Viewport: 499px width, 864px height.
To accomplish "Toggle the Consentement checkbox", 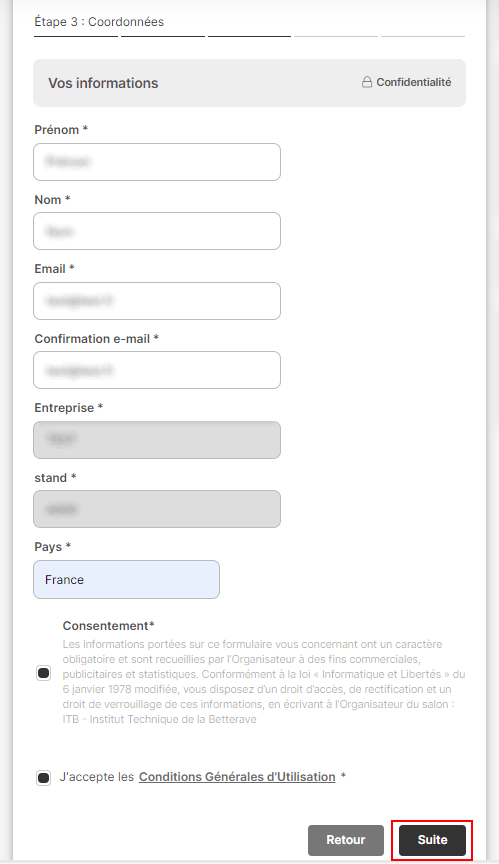I will coord(44,673).
